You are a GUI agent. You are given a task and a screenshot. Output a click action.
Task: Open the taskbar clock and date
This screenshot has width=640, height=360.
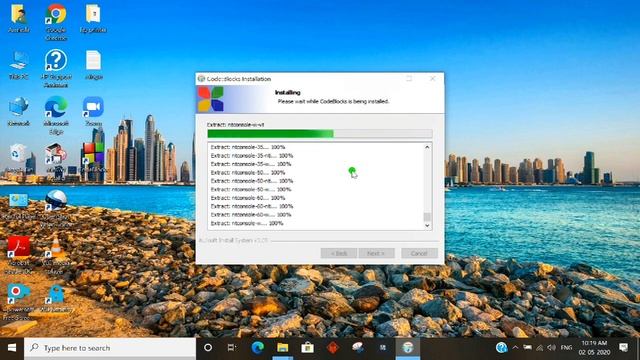(x=594, y=348)
